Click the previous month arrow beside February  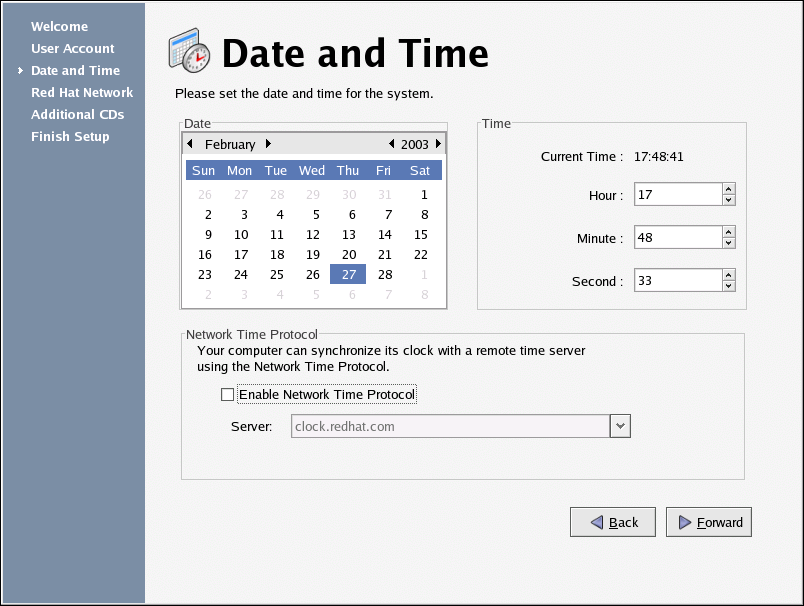[190, 144]
